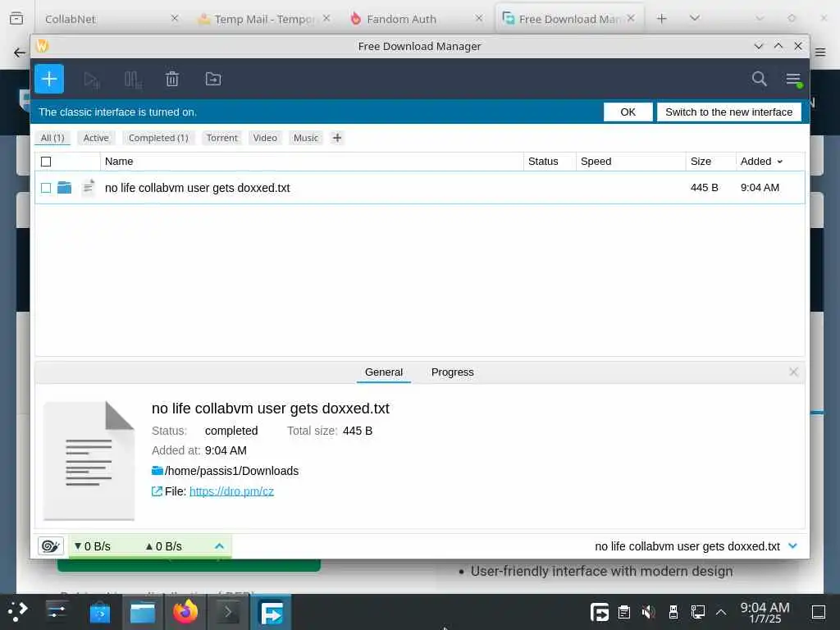Viewport: 840px width, 630px height.
Task: Sort downloads by Status column
Action: click(550, 162)
